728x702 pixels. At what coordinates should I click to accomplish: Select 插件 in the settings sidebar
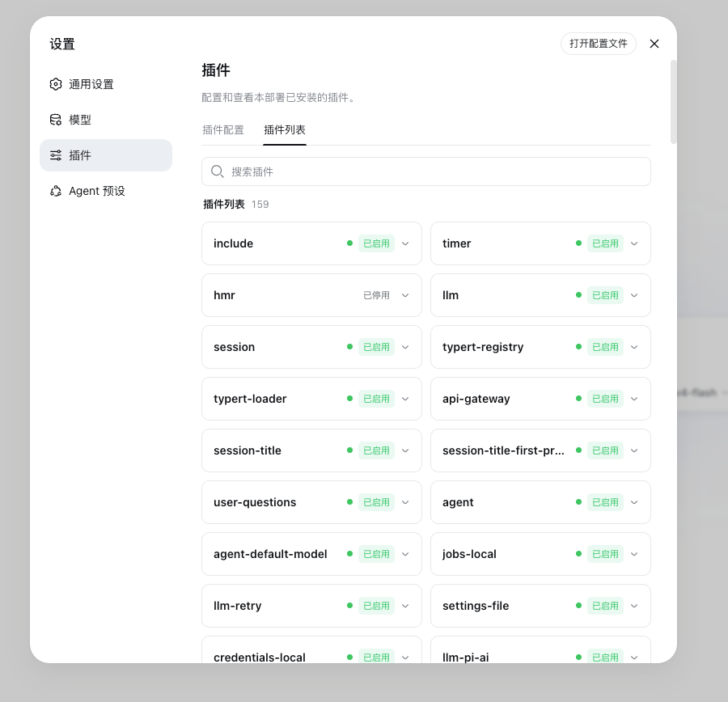point(106,155)
